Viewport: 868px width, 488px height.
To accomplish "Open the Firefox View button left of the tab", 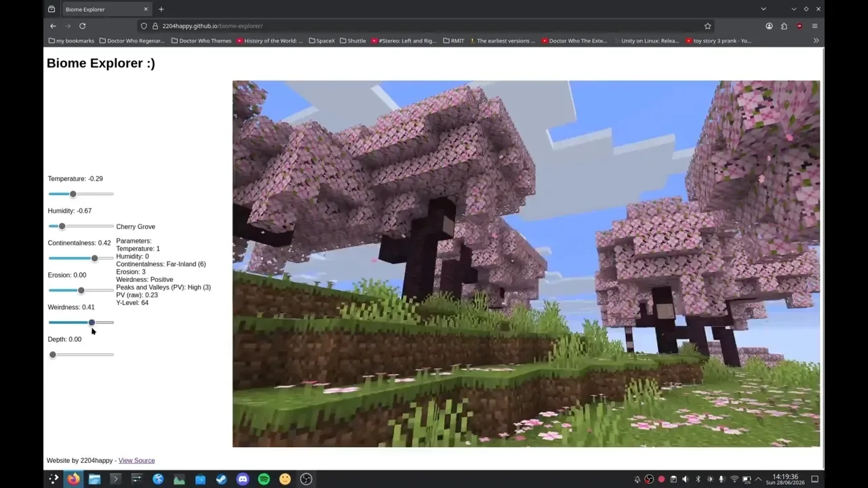I will tap(52, 9).
